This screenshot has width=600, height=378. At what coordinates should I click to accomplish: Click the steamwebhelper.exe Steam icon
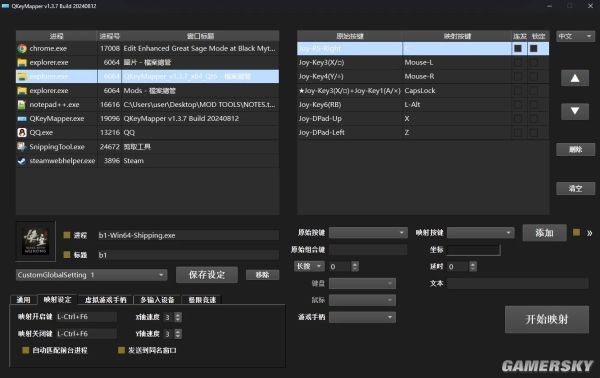click(22, 161)
